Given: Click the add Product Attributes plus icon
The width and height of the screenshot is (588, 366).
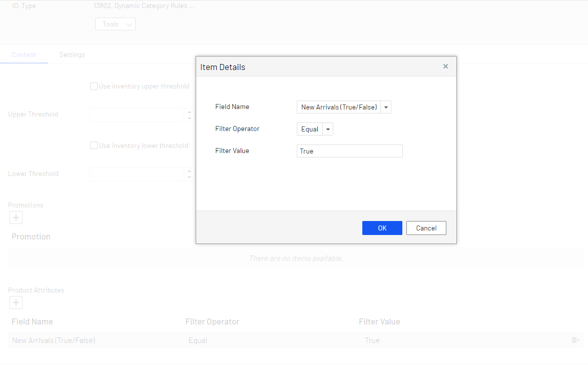Looking at the screenshot, I should click(x=16, y=302).
